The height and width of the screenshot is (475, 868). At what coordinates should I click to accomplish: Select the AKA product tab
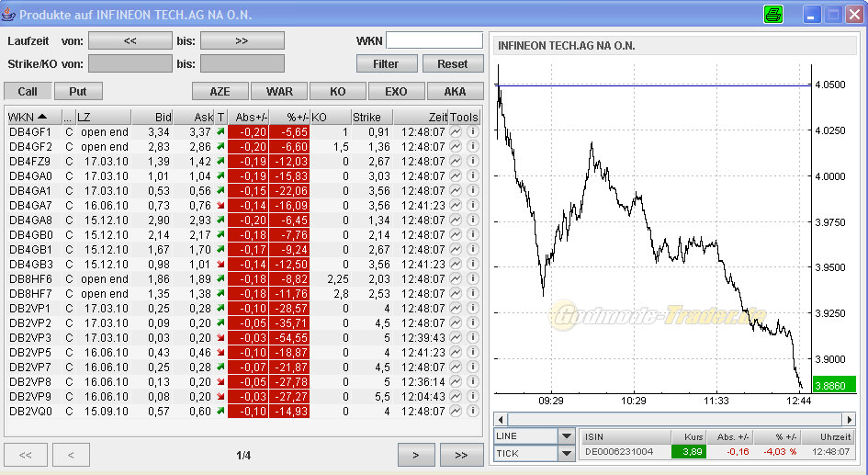click(x=455, y=91)
